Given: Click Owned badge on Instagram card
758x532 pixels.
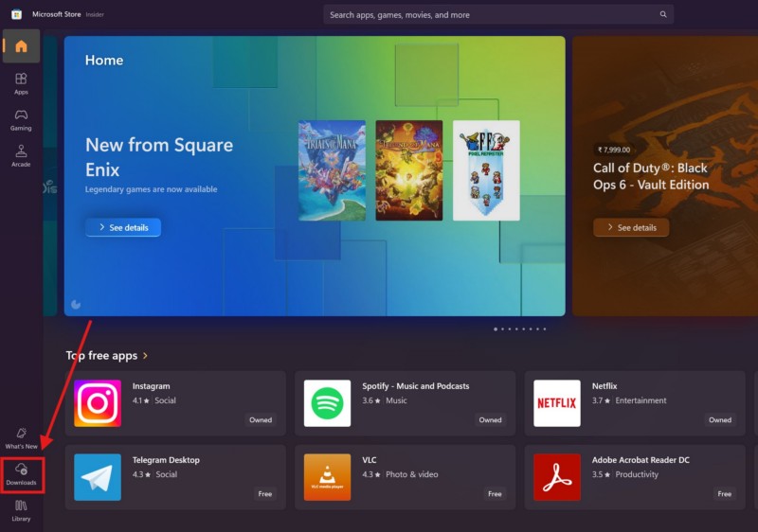Looking at the screenshot, I should [261, 420].
